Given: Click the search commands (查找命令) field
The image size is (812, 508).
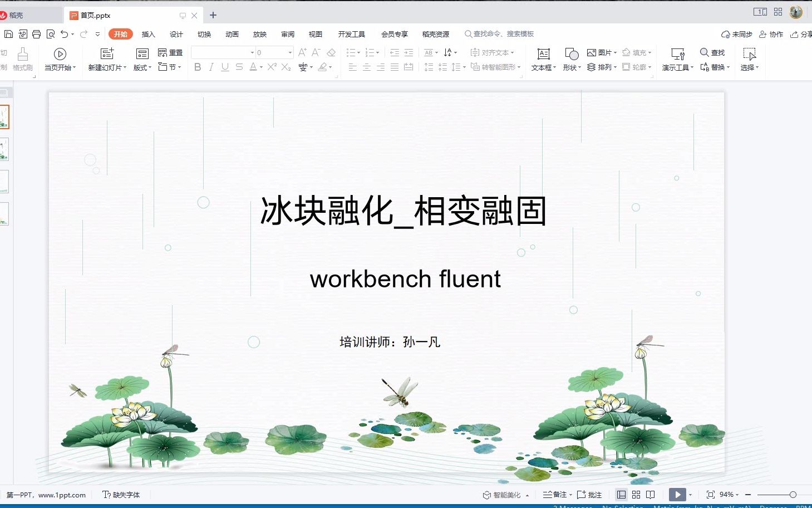Looking at the screenshot, I should tap(499, 34).
